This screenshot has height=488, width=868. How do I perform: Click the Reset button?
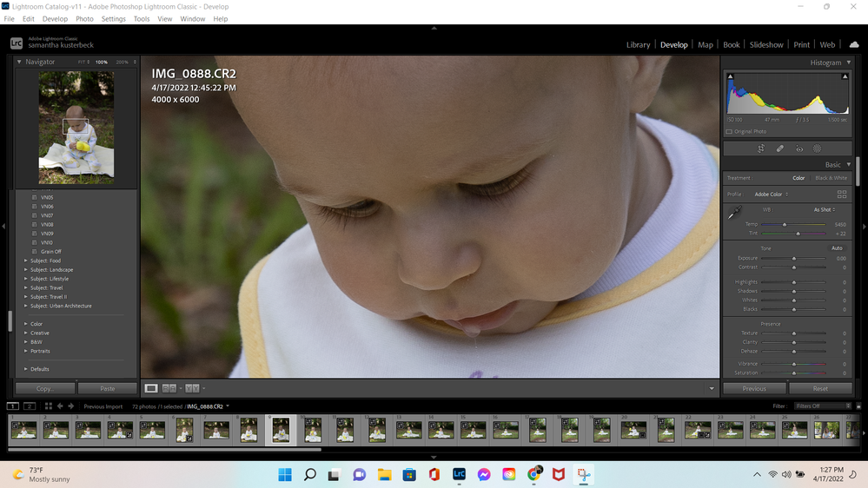click(x=819, y=389)
